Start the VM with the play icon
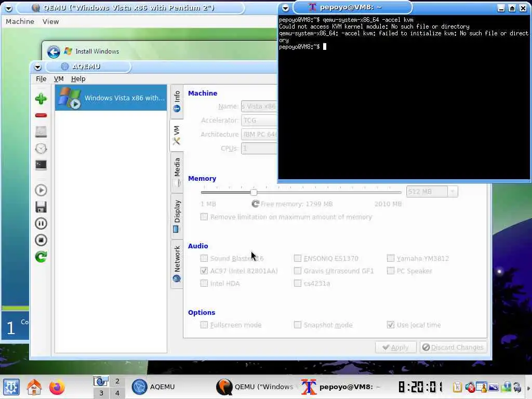 [x=41, y=190]
